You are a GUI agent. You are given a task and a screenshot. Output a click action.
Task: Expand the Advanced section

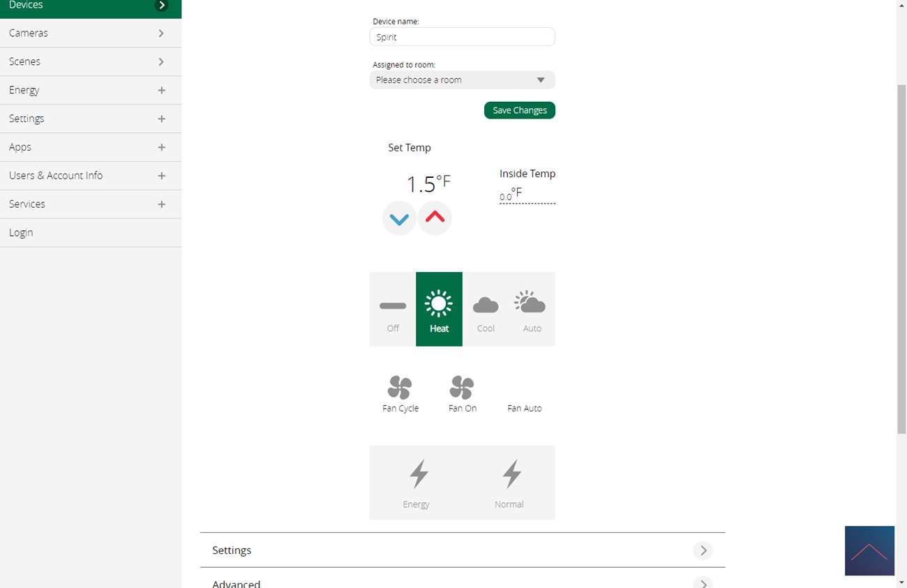pyautogui.click(x=703, y=582)
